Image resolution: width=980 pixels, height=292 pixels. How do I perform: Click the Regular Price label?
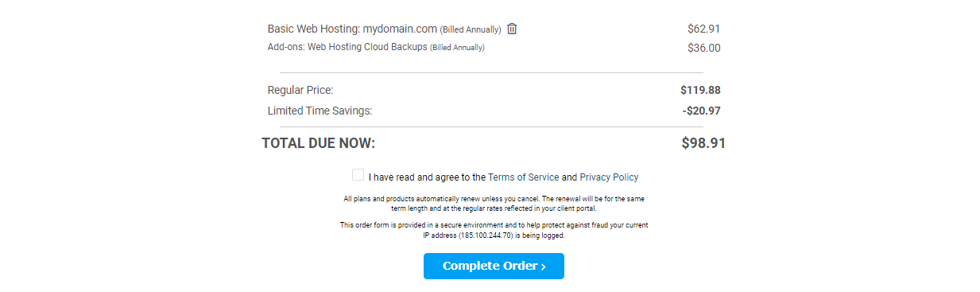click(x=300, y=90)
